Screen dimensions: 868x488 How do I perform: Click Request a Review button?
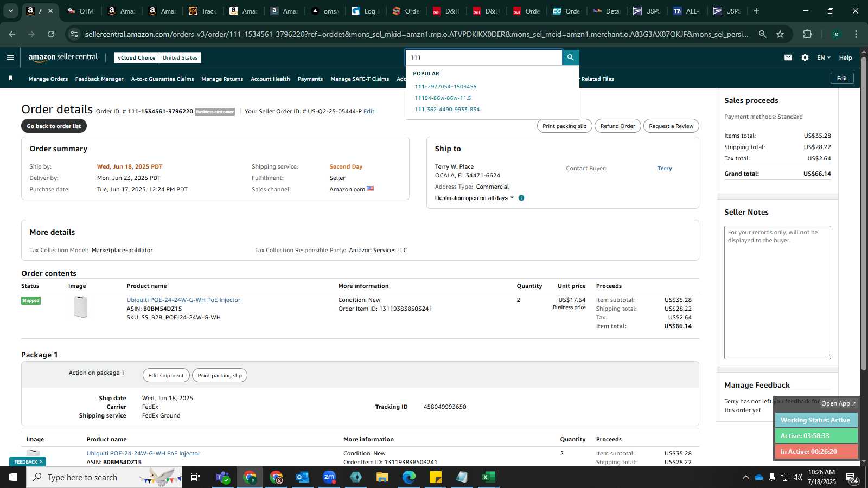[671, 126]
